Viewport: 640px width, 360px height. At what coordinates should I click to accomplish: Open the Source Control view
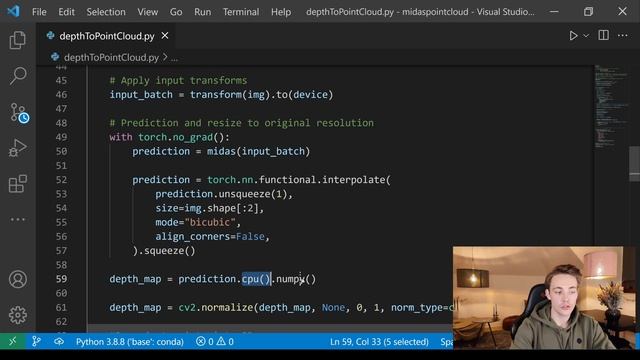click(x=18, y=112)
